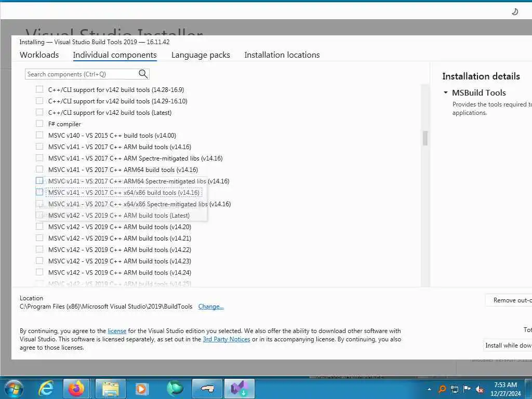
Task: Select the Visual Studio Installer taskbar icon
Action: click(239, 389)
